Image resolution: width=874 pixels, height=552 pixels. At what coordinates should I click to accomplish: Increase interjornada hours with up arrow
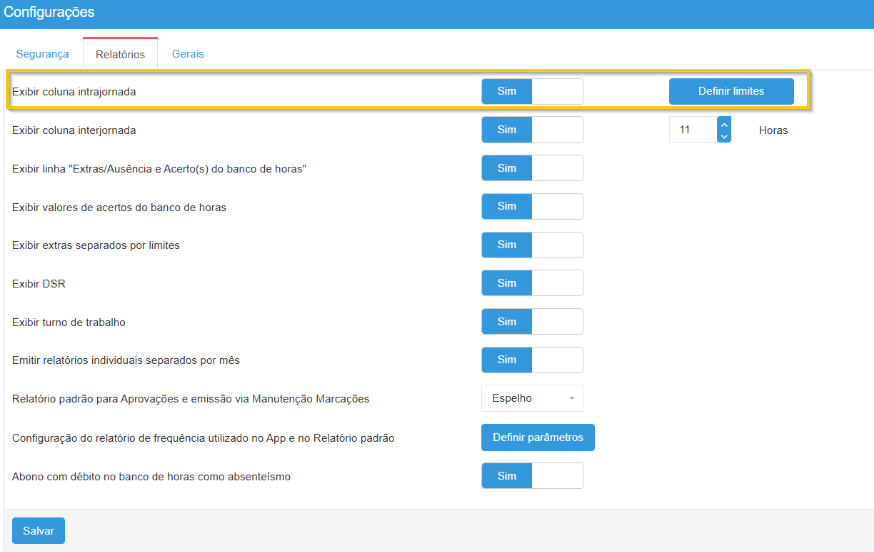point(724,123)
